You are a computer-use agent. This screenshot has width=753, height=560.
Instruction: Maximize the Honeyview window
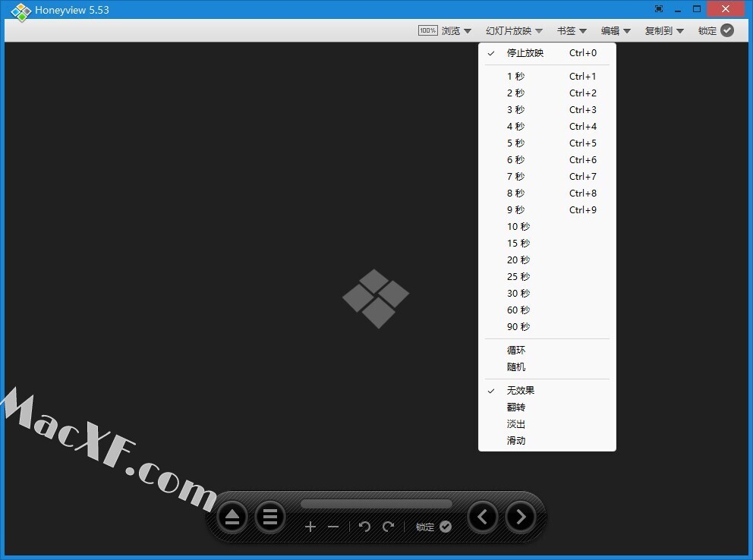[x=697, y=8]
